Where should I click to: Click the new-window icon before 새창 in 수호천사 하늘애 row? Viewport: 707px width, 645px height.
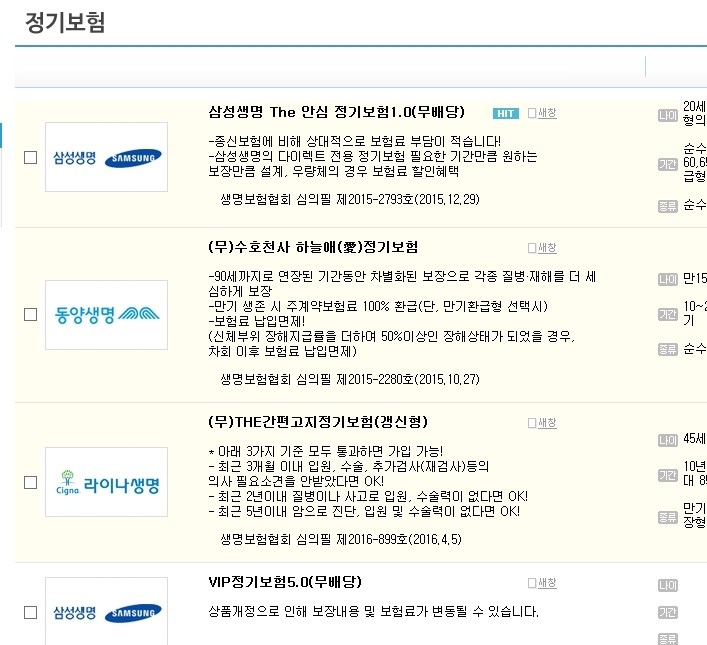pyautogui.click(x=532, y=248)
